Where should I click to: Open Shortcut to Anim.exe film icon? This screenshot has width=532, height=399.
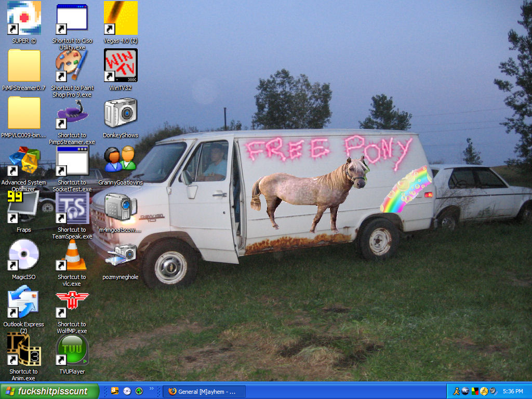tap(24, 349)
